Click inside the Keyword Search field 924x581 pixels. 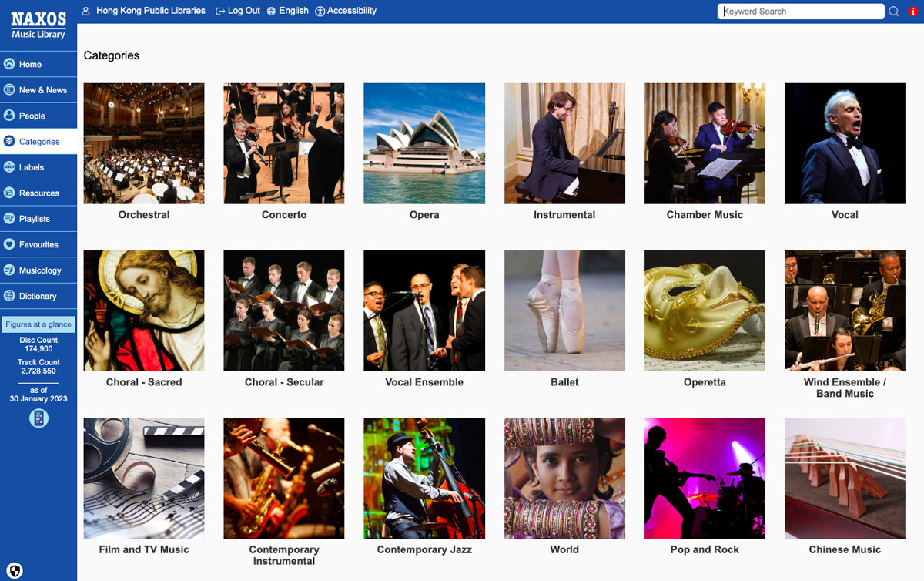[x=801, y=12]
